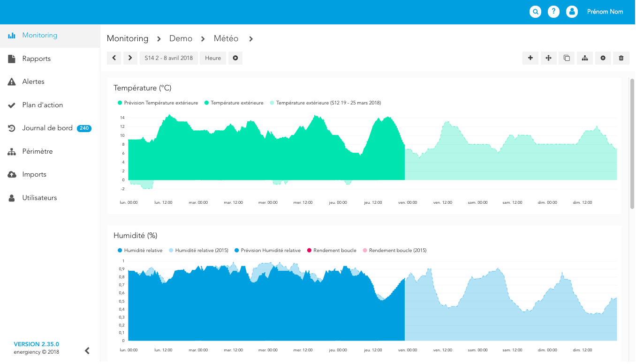Click the play button in toolbar
636x364 pixels.
(235, 58)
